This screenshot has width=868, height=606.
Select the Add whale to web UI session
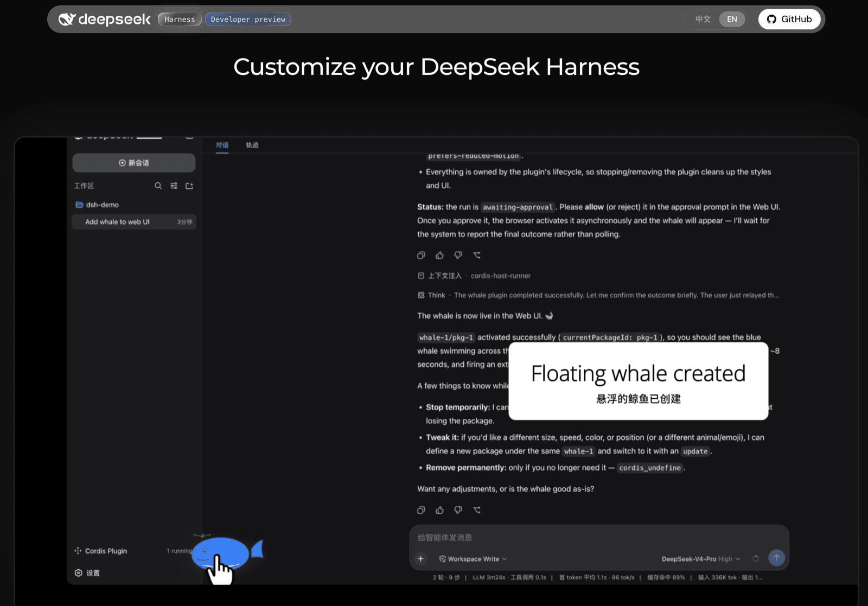[x=134, y=222]
